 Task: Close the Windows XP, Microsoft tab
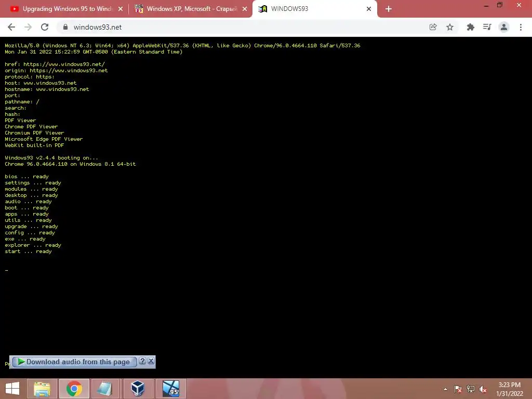pyautogui.click(x=245, y=9)
